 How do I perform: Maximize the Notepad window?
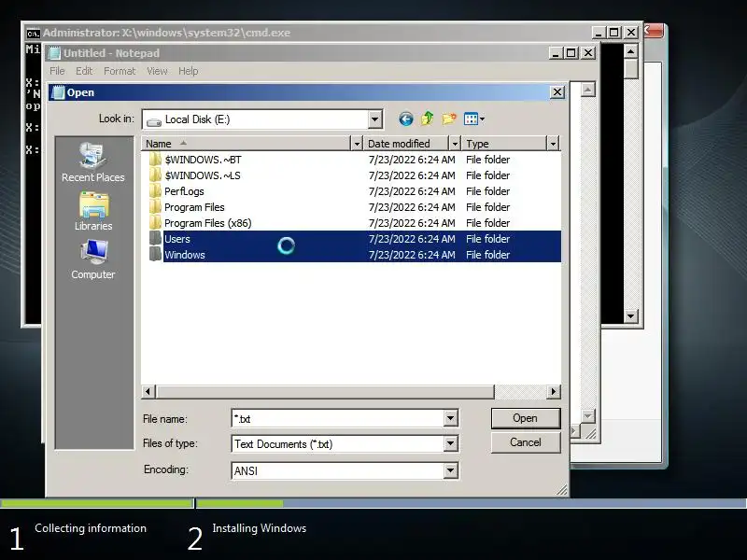[x=571, y=53]
